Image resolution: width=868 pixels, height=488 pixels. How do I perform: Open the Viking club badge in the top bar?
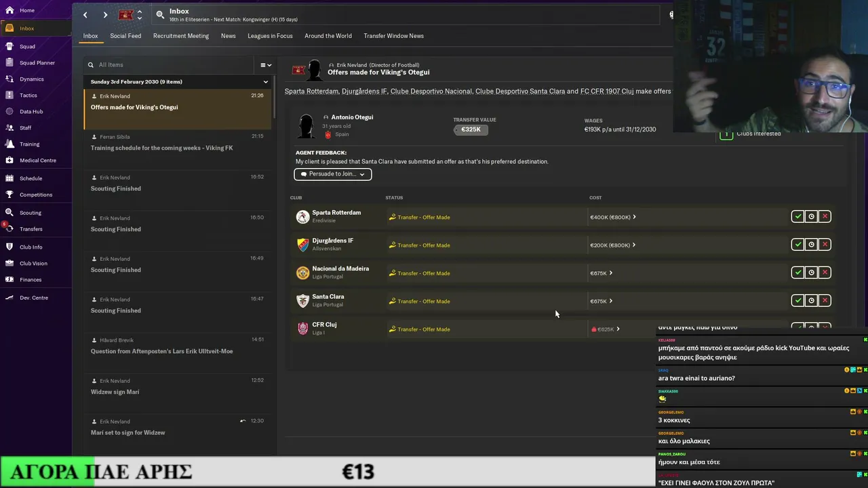126,15
